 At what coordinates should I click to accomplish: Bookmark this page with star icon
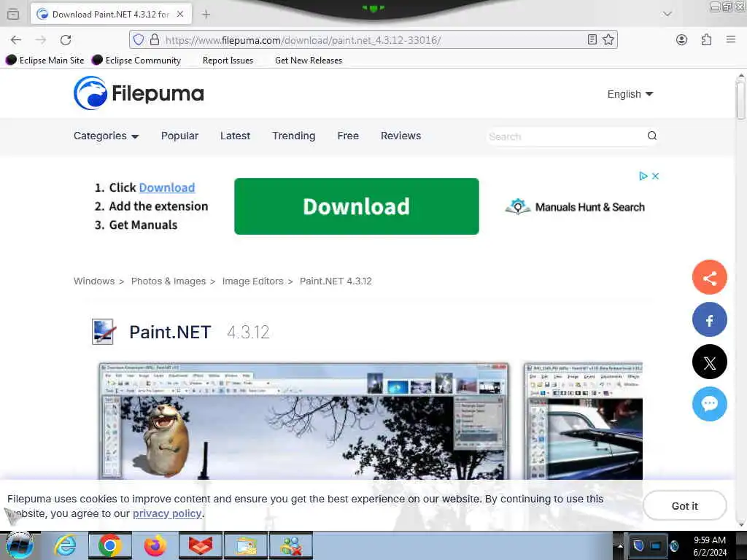point(608,39)
